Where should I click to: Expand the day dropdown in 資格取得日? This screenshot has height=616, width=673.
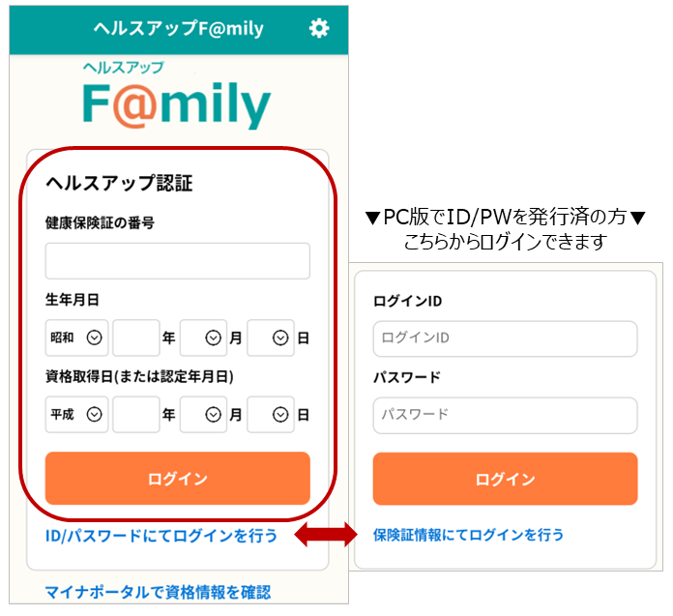click(x=270, y=414)
